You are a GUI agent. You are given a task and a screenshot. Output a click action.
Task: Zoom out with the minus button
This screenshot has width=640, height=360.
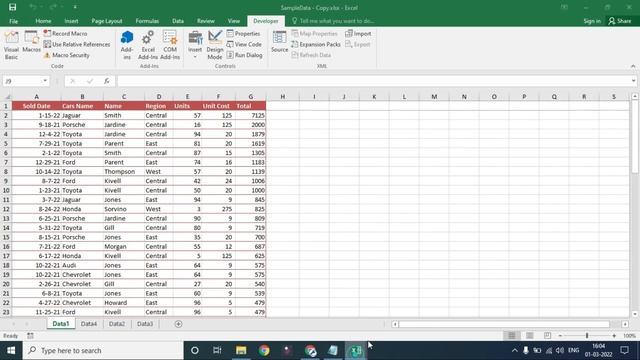pyautogui.click(x=560, y=336)
